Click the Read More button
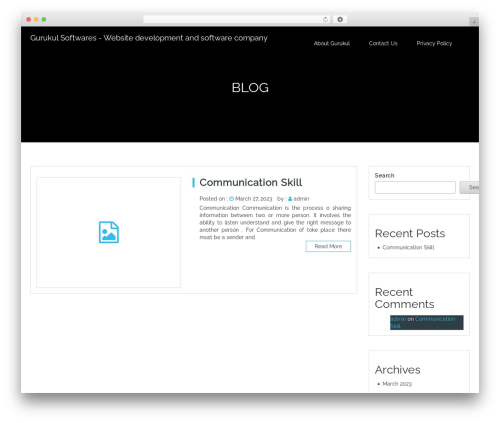500x423 pixels. tap(328, 246)
